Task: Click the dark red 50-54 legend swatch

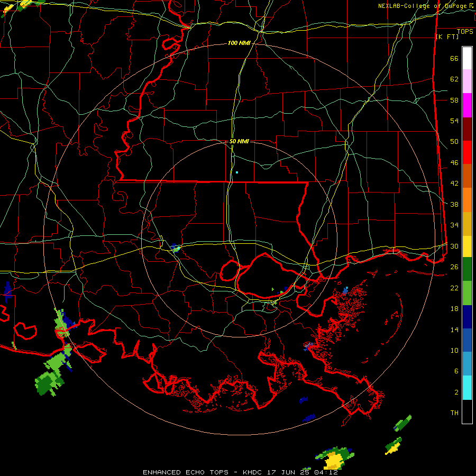Action: [x=467, y=129]
